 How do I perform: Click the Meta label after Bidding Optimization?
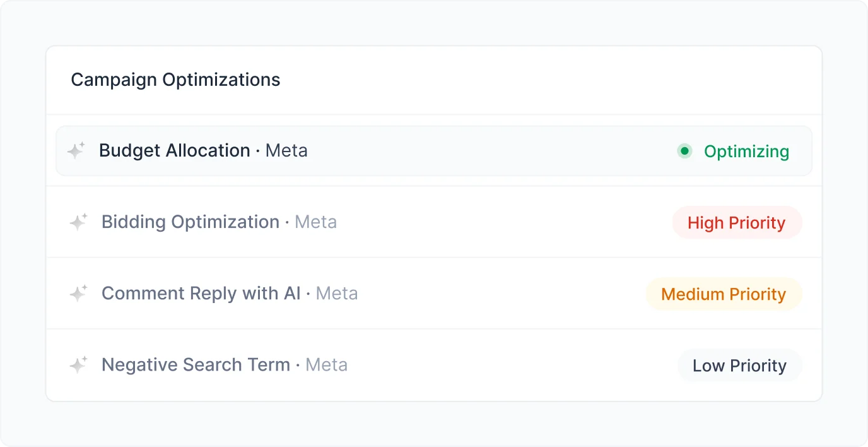(x=316, y=222)
